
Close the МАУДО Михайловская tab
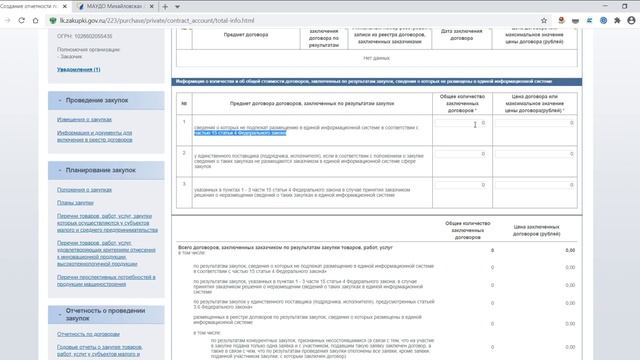tap(151, 7)
